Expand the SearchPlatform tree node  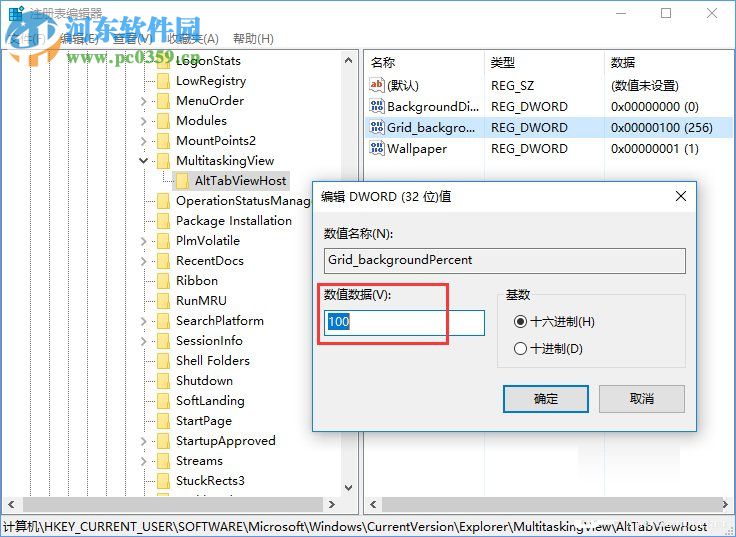click(144, 322)
